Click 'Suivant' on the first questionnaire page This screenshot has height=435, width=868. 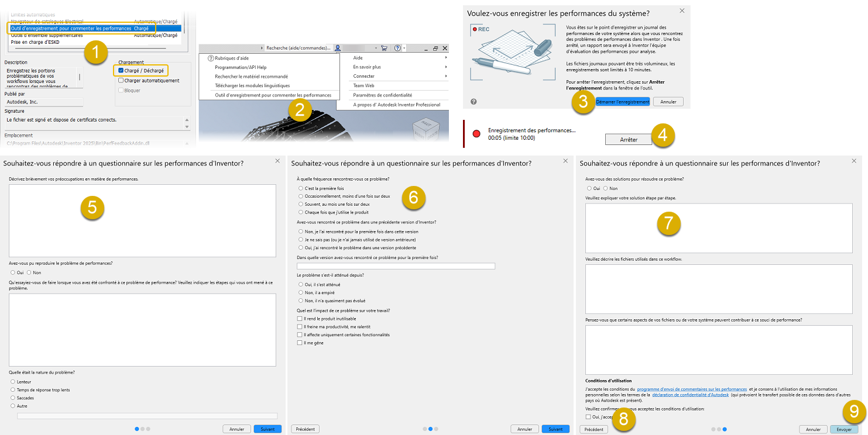pyautogui.click(x=267, y=429)
